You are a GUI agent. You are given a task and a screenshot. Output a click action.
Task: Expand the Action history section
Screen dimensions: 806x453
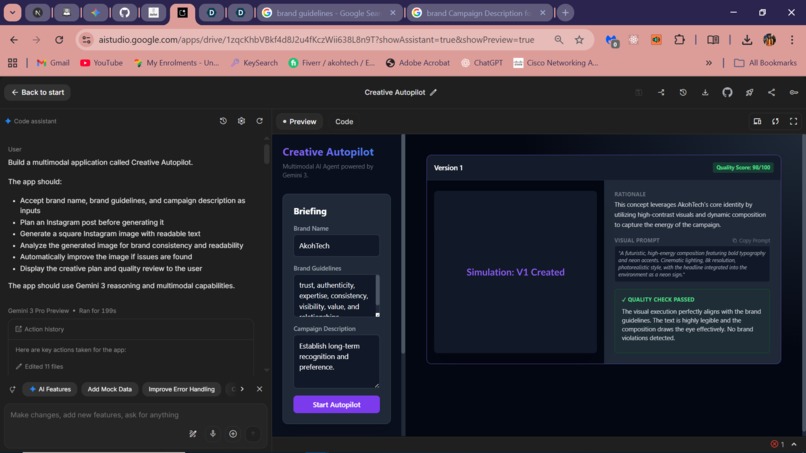[130, 329]
